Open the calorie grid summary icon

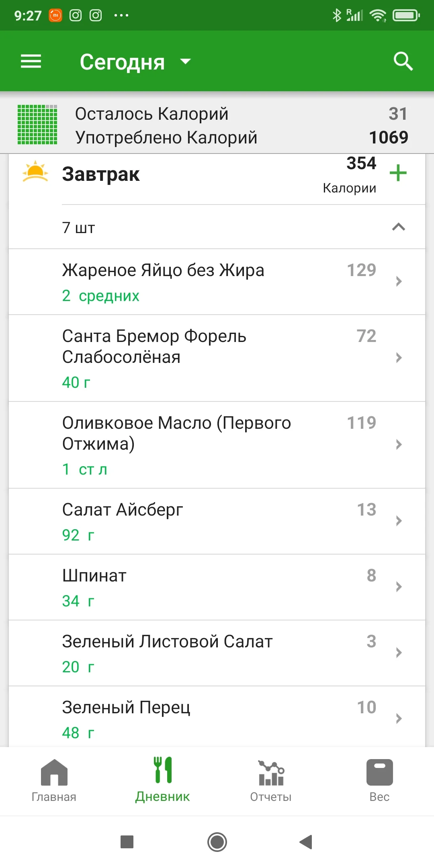pyautogui.click(x=37, y=125)
